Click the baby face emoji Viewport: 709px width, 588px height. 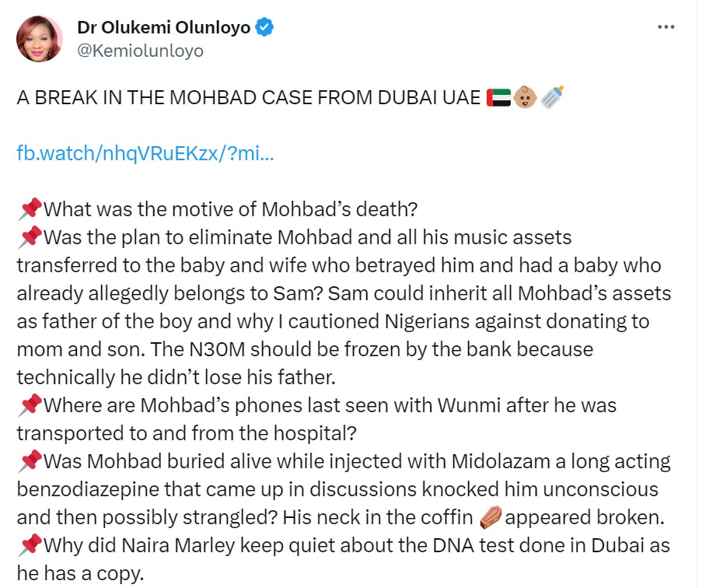(525, 97)
